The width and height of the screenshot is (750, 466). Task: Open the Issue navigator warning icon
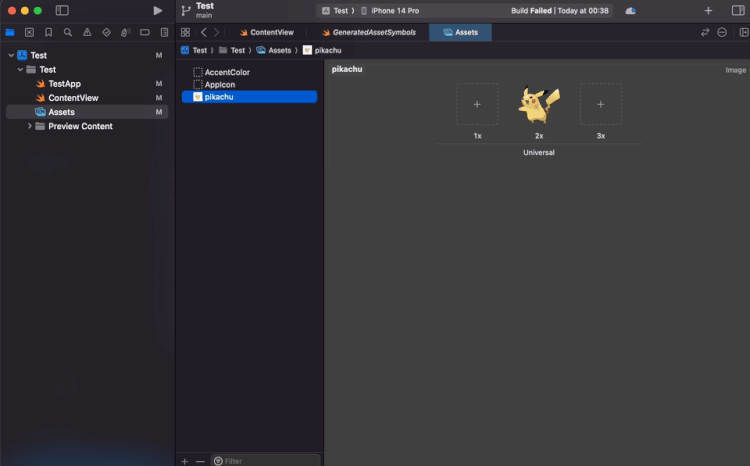87,33
